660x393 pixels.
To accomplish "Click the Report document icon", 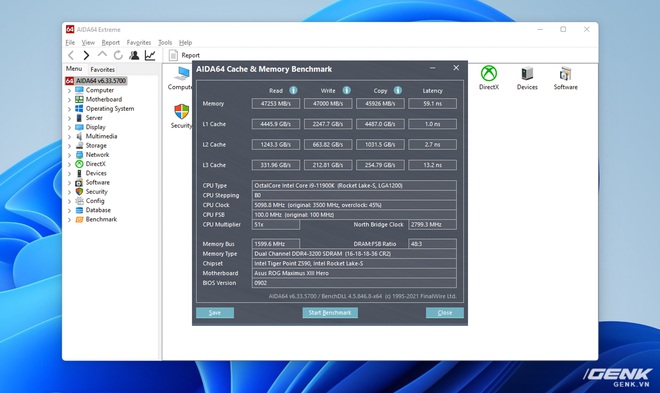I will click(173, 55).
